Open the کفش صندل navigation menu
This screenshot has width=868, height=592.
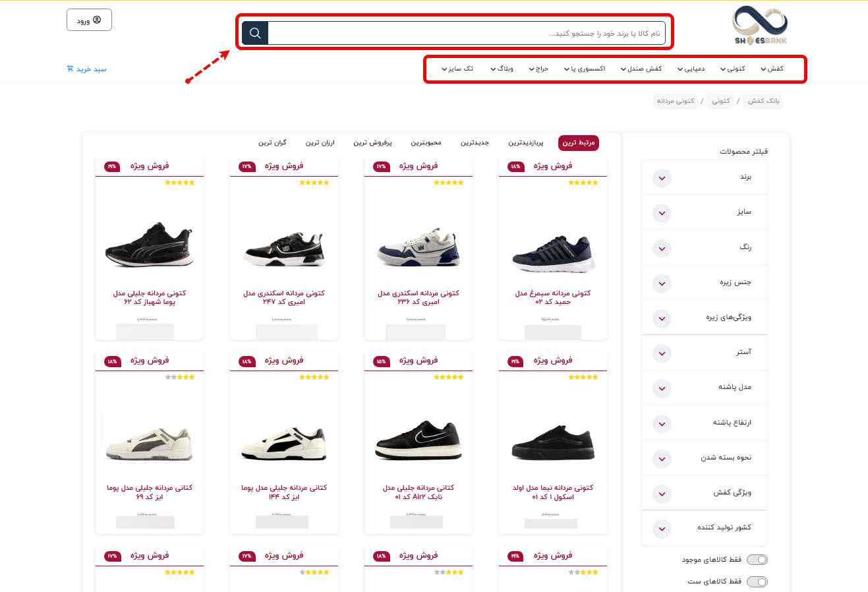pyautogui.click(x=641, y=69)
